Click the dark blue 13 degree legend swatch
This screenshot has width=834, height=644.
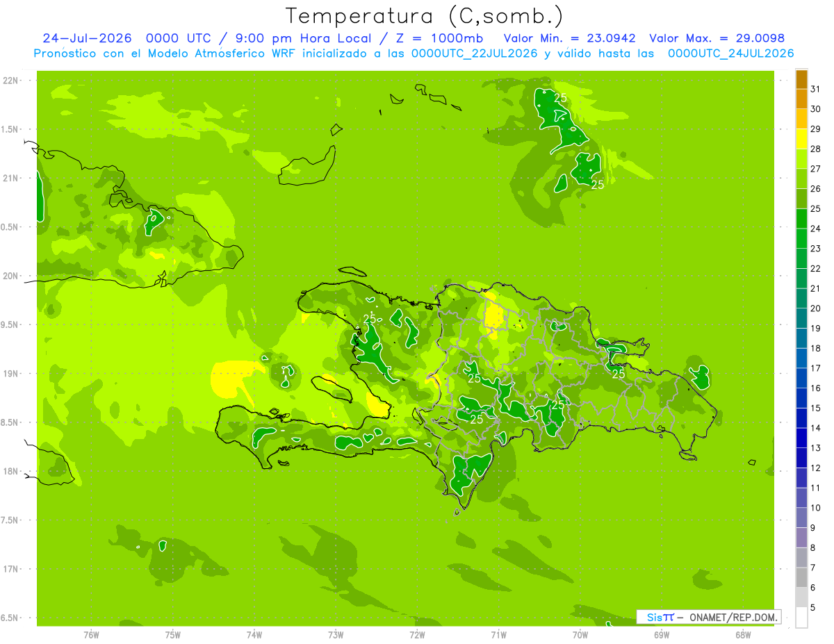point(801,438)
